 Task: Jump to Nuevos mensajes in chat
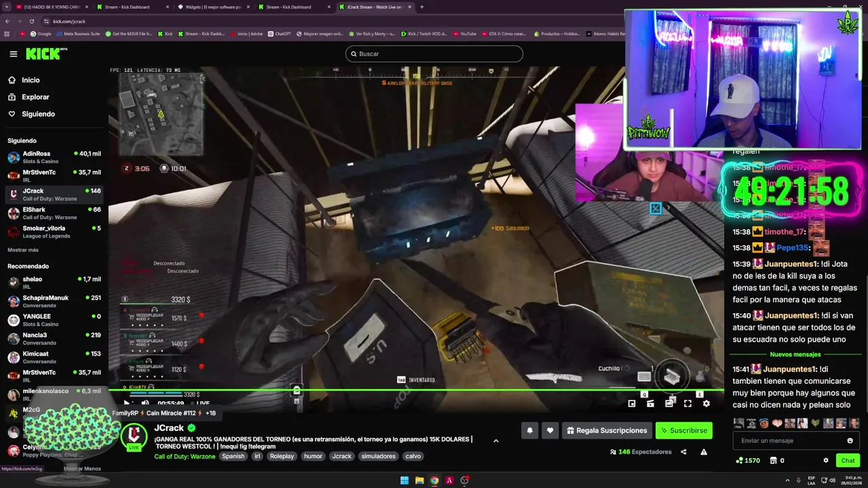click(x=795, y=354)
